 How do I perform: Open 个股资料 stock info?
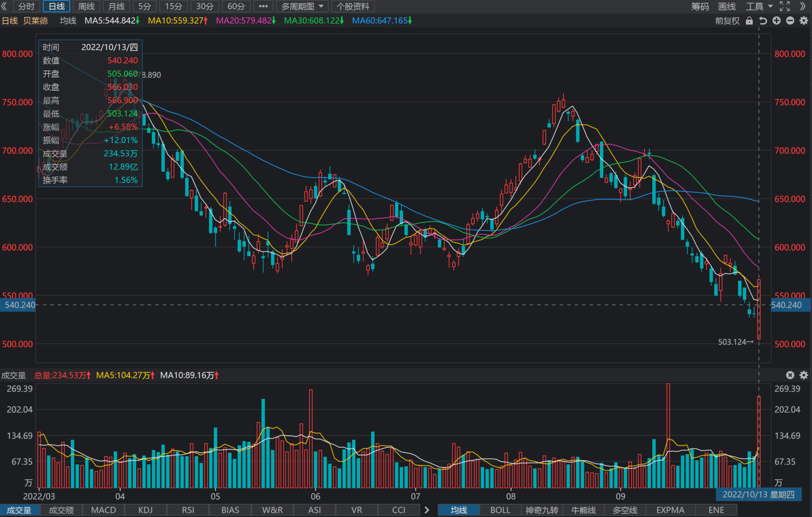[353, 6]
